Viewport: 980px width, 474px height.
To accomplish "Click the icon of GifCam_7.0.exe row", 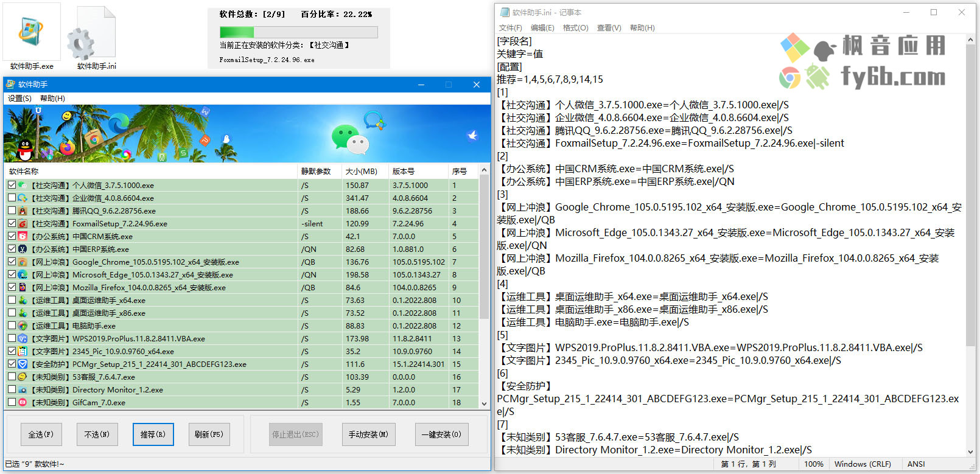I will (23, 402).
